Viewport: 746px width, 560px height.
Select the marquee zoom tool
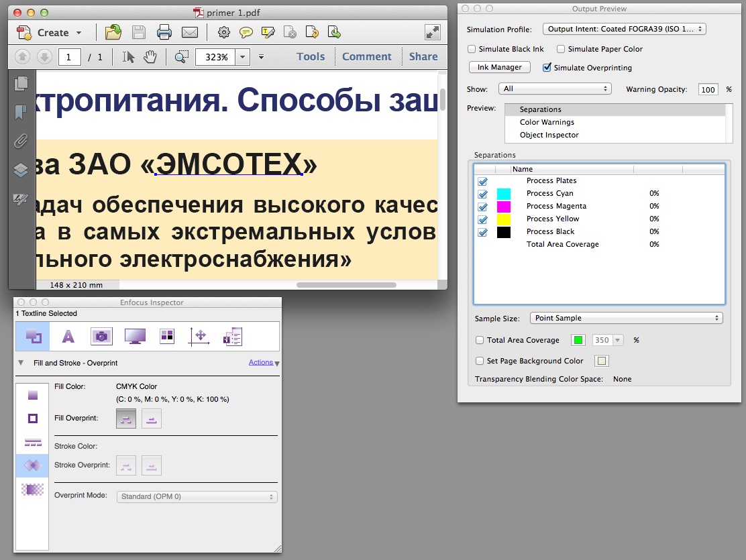(x=181, y=57)
